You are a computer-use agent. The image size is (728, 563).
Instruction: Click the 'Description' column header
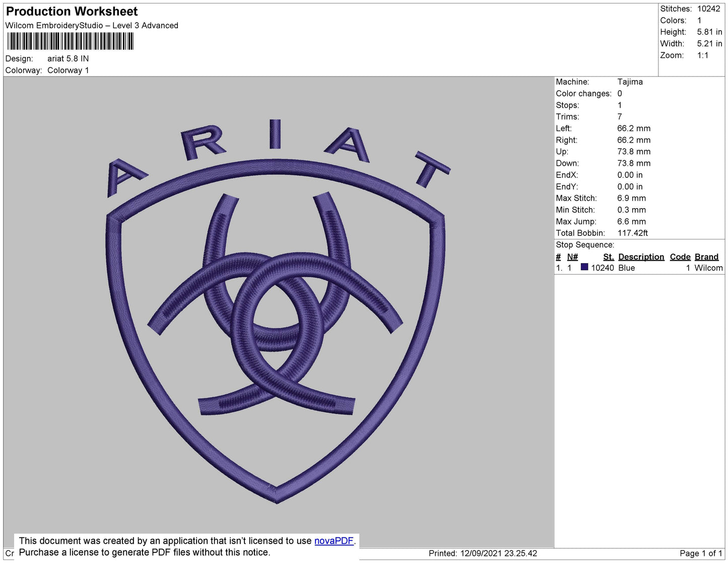641,257
